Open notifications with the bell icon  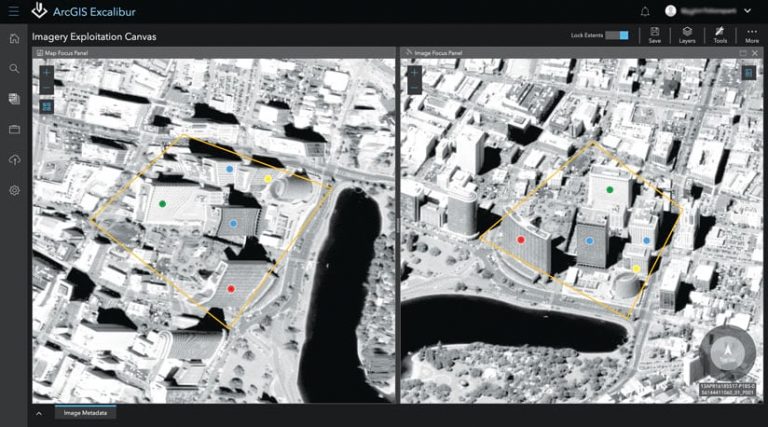coord(645,11)
